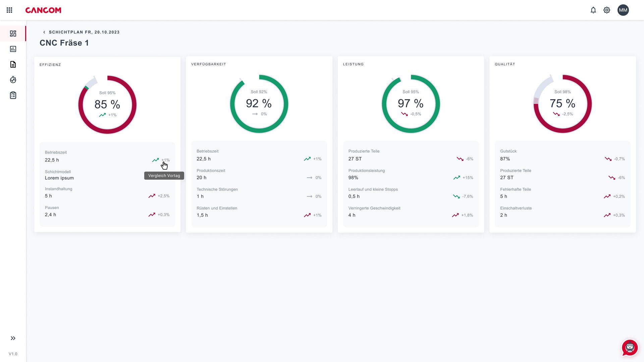Open the settings gear icon

tap(607, 10)
